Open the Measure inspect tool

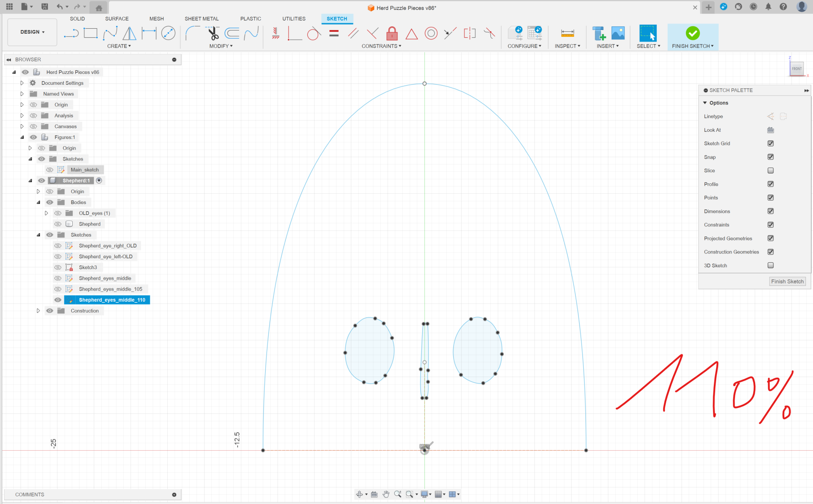(x=567, y=34)
